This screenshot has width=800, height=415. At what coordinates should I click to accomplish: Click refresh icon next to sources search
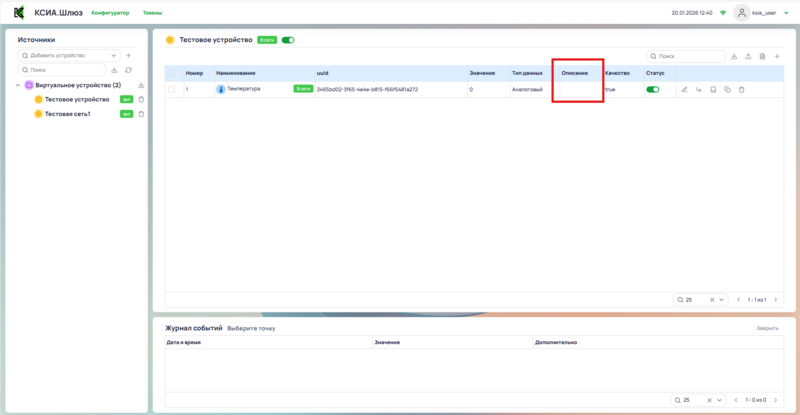128,70
